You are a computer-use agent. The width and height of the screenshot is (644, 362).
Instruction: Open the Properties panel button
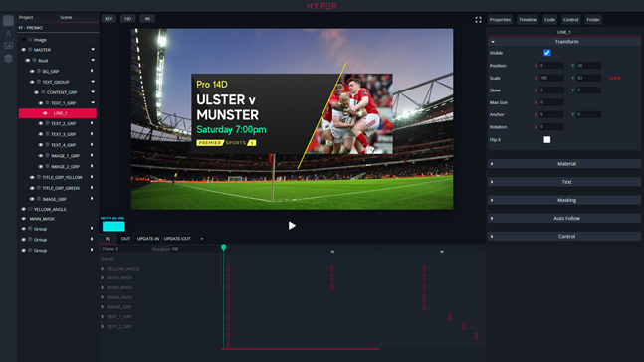pyautogui.click(x=500, y=19)
